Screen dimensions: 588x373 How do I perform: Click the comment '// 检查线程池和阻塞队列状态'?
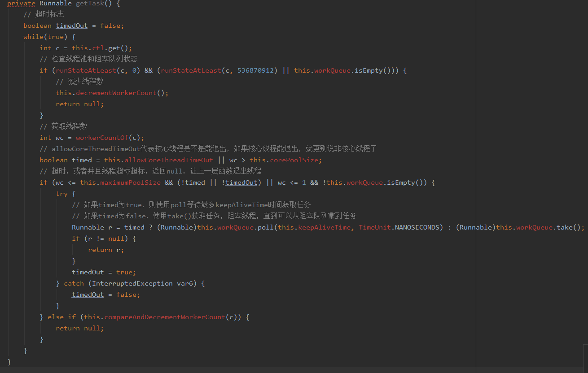[88, 59]
